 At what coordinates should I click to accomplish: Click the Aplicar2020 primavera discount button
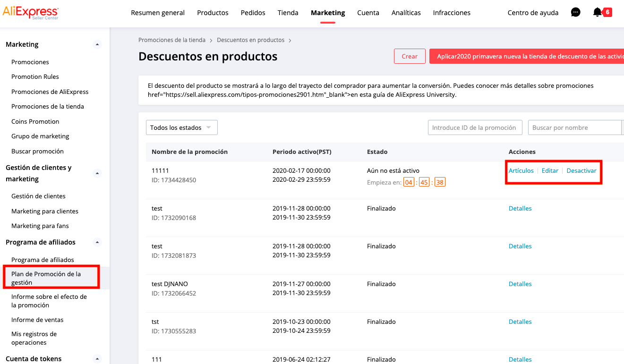tap(527, 56)
